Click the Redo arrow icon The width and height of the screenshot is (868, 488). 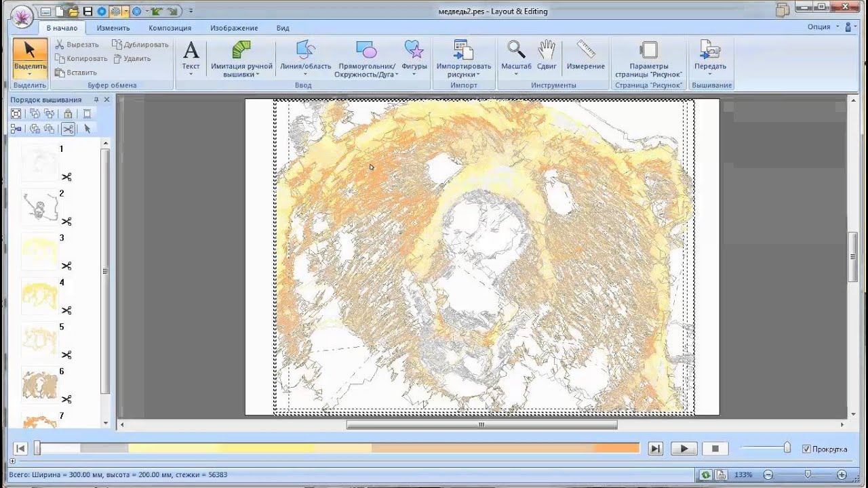pyautogui.click(x=172, y=12)
